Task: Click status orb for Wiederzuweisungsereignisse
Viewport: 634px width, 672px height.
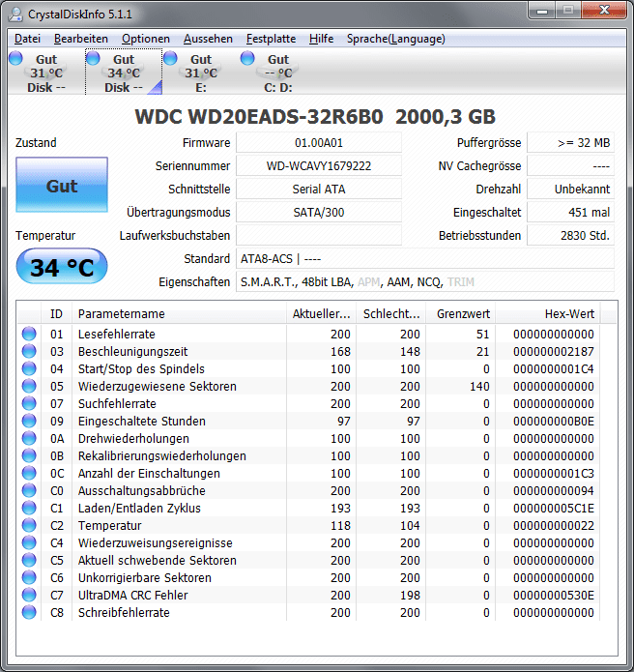Action: (x=29, y=542)
